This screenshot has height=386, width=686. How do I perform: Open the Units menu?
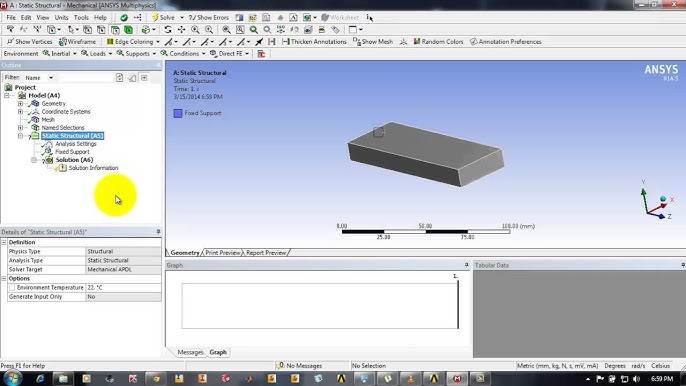click(61, 18)
